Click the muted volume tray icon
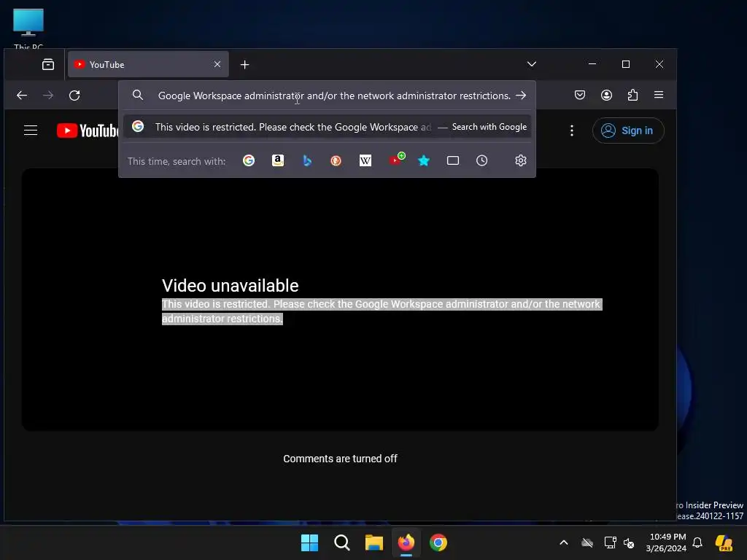Image resolution: width=747 pixels, height=560 pixels. pyautogui.click(x=629, y=542)
